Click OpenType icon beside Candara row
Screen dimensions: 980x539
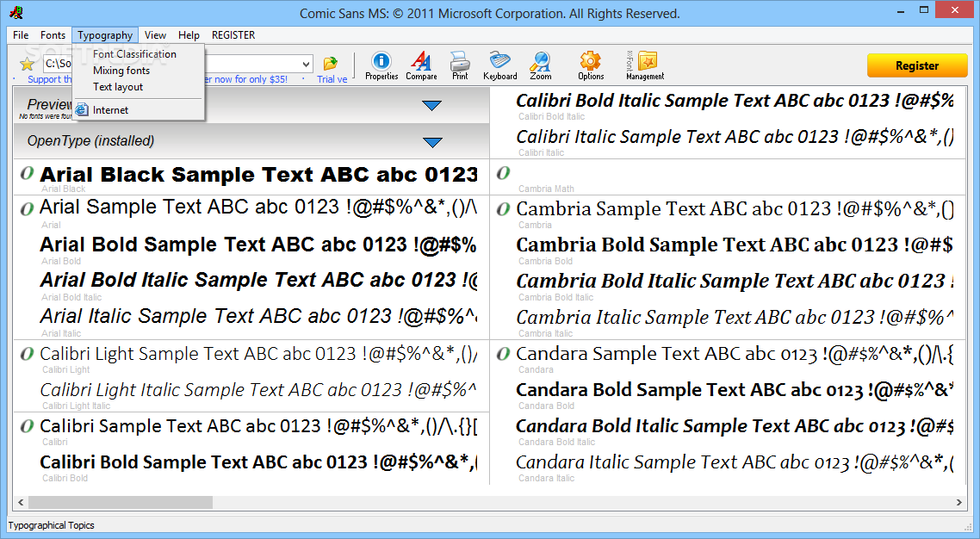503,354
